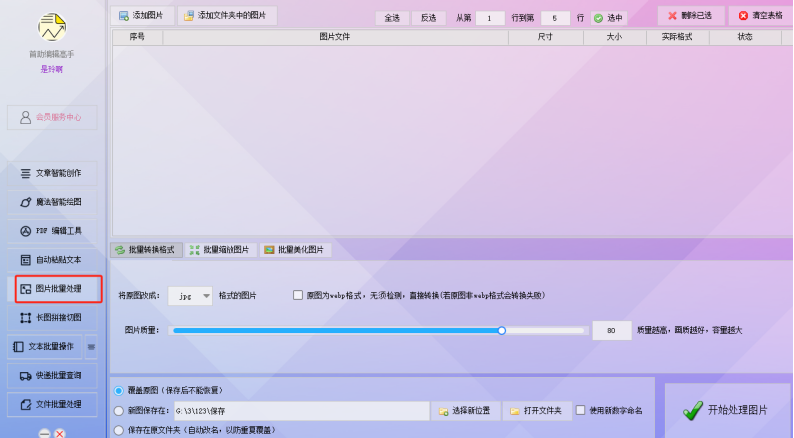
Task: Select the 保存在原文件夹 radio option
Action: [x=119, y=430]
